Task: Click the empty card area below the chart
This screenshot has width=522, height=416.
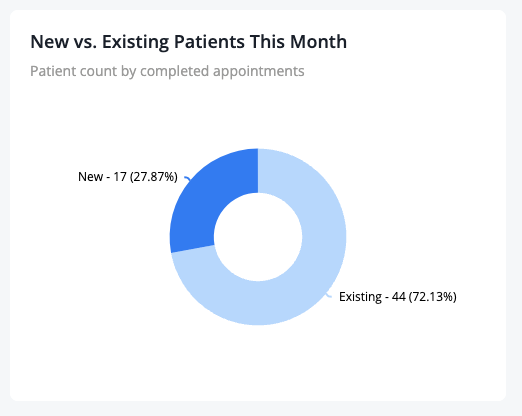Action: (x=258, y=363)
